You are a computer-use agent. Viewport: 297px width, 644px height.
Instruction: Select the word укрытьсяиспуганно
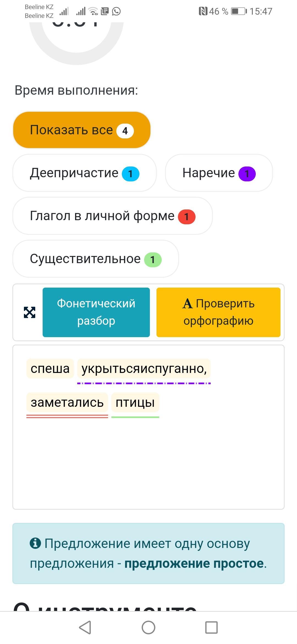pos(144,369)
